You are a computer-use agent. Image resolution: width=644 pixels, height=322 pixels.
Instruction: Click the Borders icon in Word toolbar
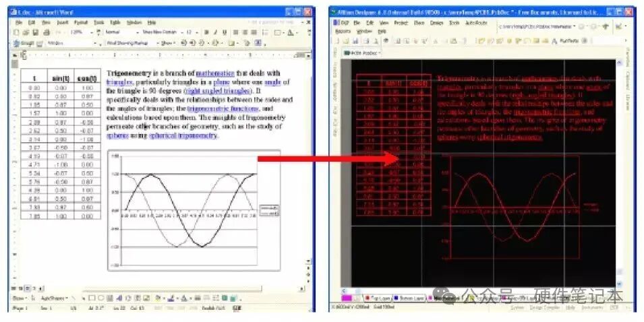click(x=278, y=32)
